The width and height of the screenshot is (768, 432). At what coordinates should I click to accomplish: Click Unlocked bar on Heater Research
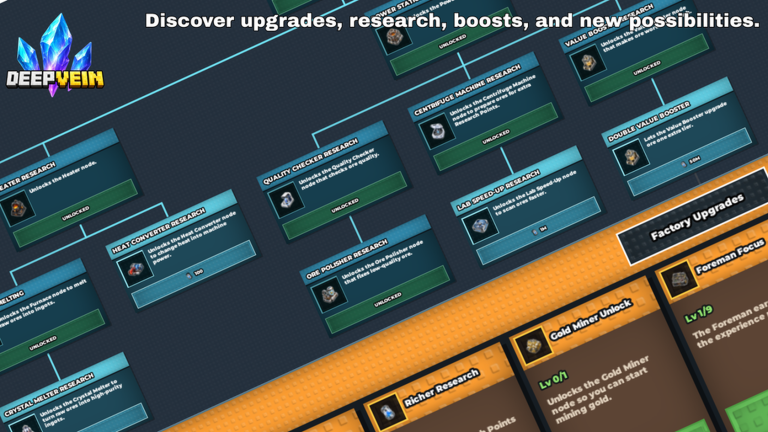coord(75,213)
